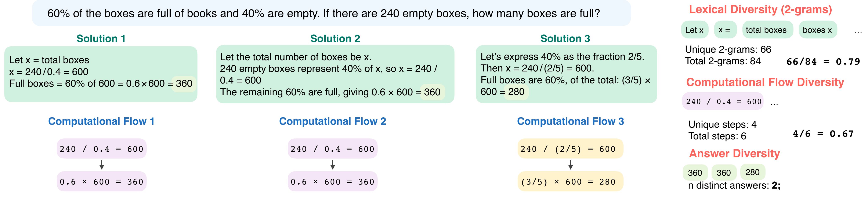Click the arrow in Computational Flow 2
Screen dimensions: 868x200
[333, 165]
